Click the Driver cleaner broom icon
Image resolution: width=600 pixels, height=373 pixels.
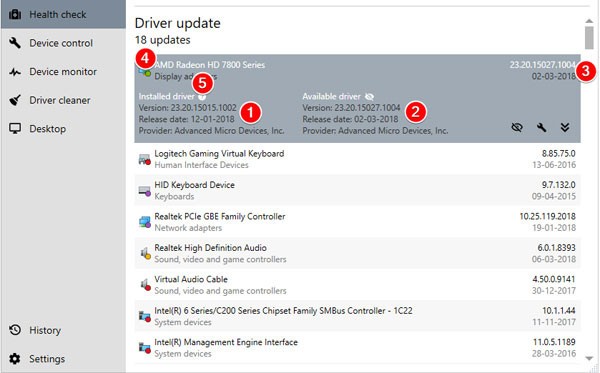click(15, 100)
